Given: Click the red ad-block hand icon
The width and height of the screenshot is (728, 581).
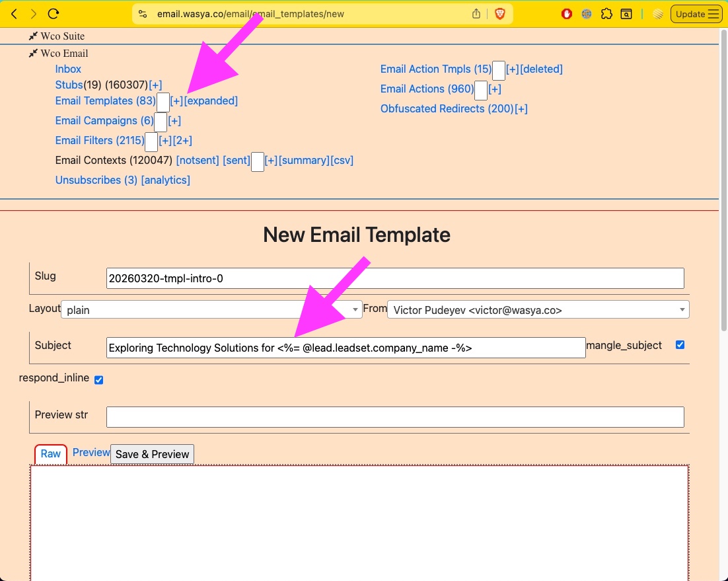Looking at the screenshot, I should pos(567,13).
